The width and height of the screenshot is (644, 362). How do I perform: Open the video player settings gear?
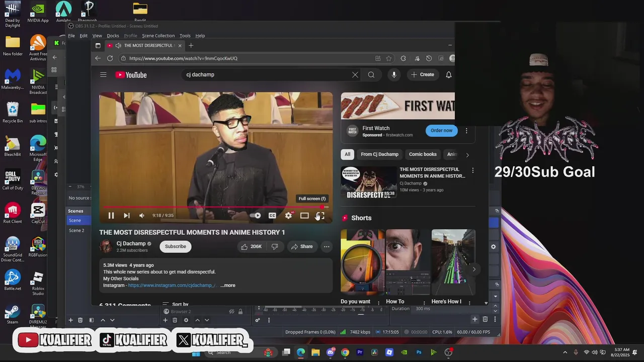[x=288, y=216]
